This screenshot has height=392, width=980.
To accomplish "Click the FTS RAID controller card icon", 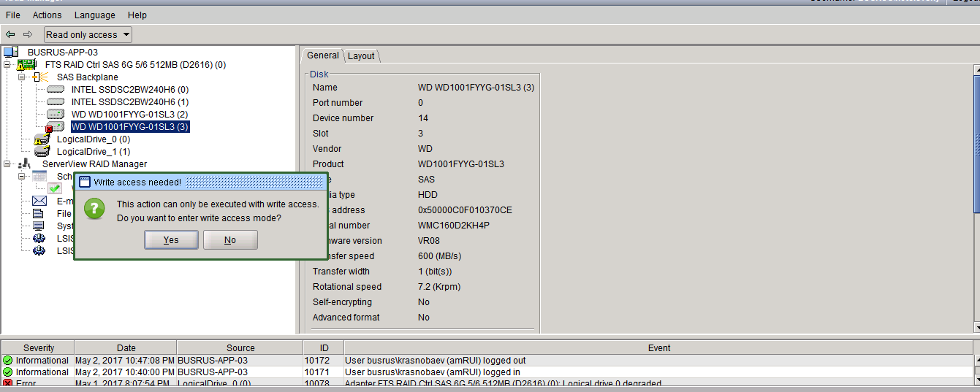I will point(26,65).
